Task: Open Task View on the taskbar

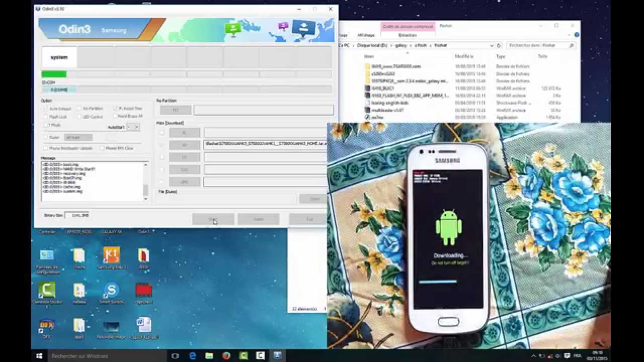Action: click(x=175, y=355)
